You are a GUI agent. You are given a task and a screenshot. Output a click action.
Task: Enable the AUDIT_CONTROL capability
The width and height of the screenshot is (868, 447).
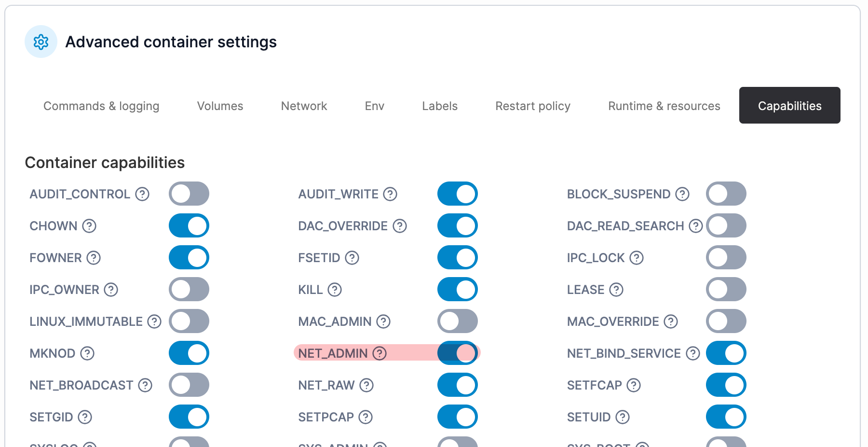189,194
